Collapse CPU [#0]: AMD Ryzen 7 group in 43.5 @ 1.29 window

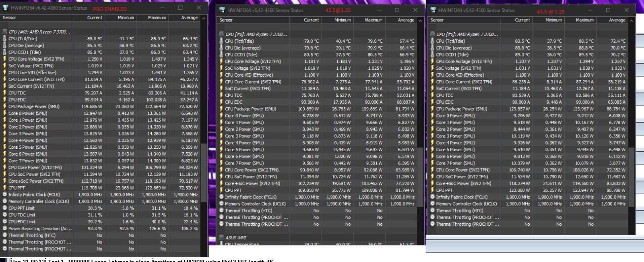[x=467, y=34]
